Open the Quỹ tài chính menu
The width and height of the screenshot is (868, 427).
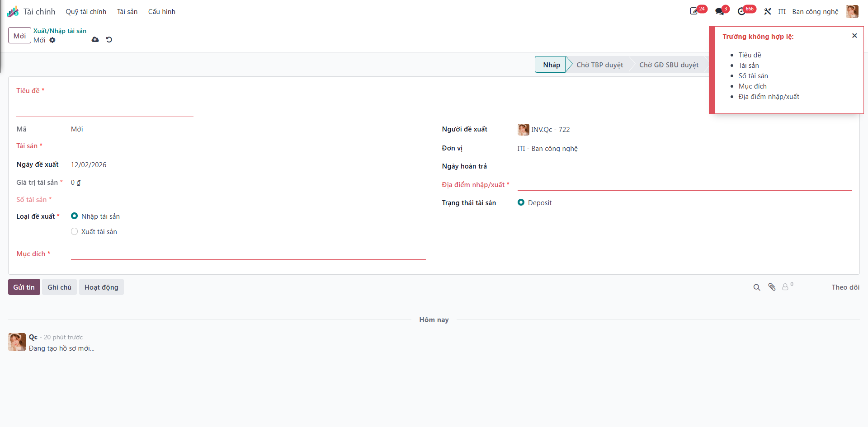tap(86, 12)
